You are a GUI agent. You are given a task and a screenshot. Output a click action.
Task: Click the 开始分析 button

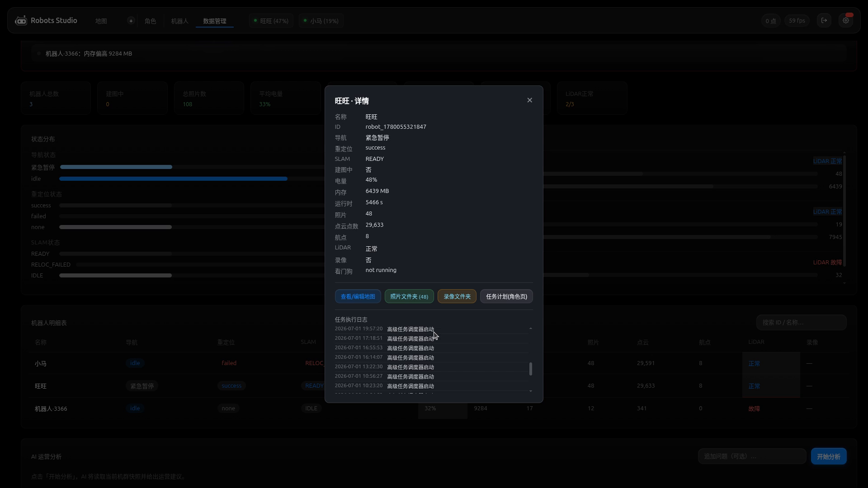(829, 456)
